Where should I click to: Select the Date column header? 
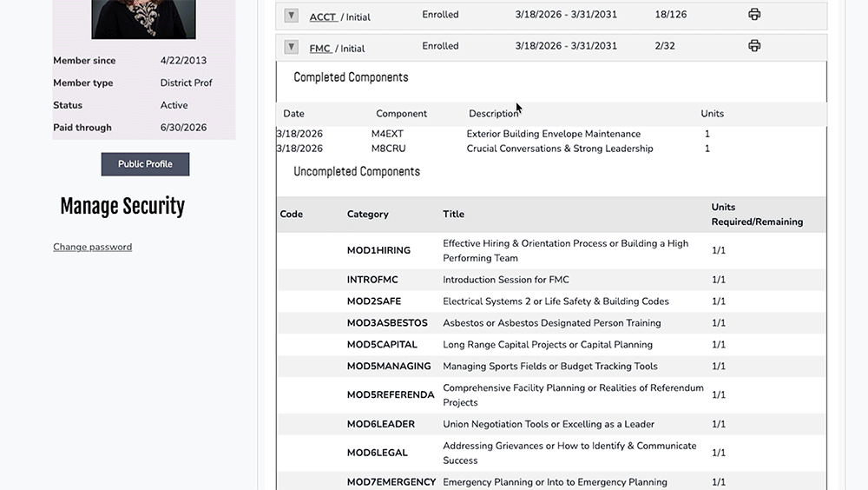[294, 114]
